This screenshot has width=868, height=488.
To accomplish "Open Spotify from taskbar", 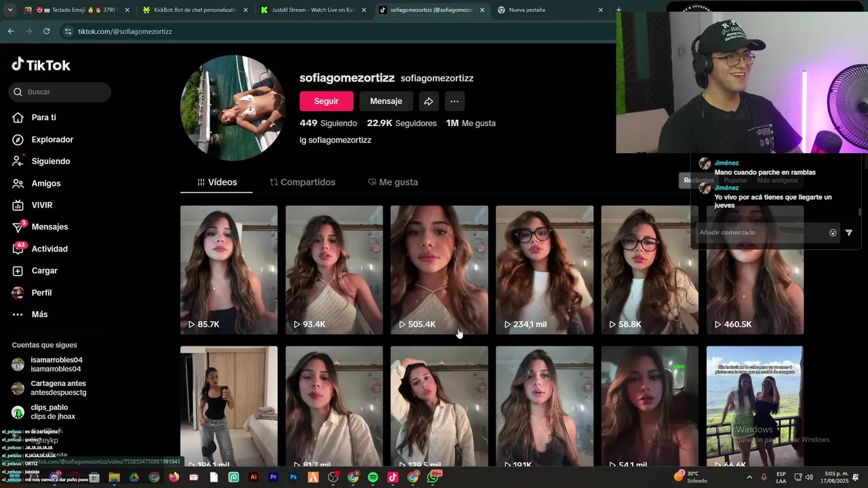I will [x=373, y=477].
